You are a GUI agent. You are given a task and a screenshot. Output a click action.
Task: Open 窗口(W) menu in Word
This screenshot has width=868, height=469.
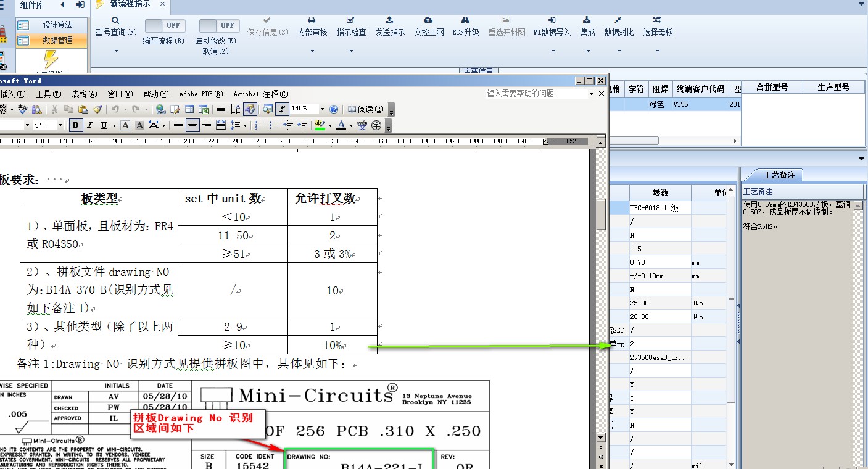tap(120, 94)
